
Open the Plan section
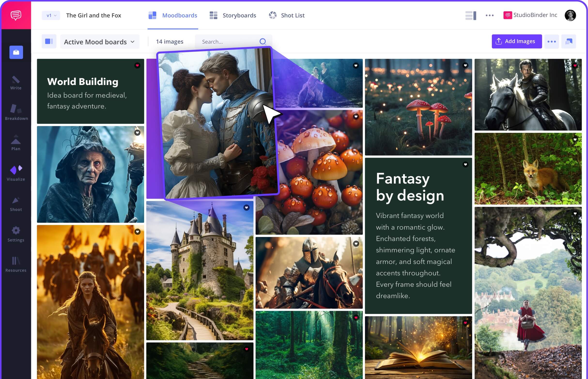16,143
